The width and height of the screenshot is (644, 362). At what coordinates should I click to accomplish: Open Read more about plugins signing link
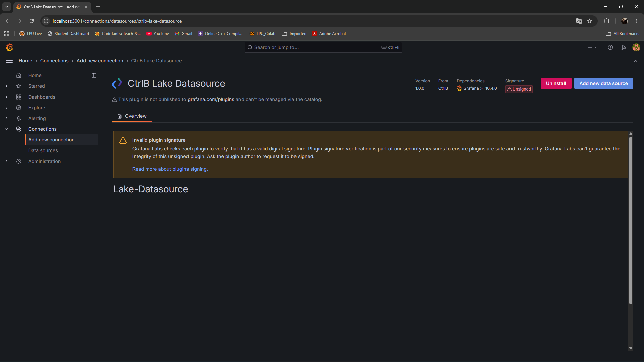[x=170, y=169]
